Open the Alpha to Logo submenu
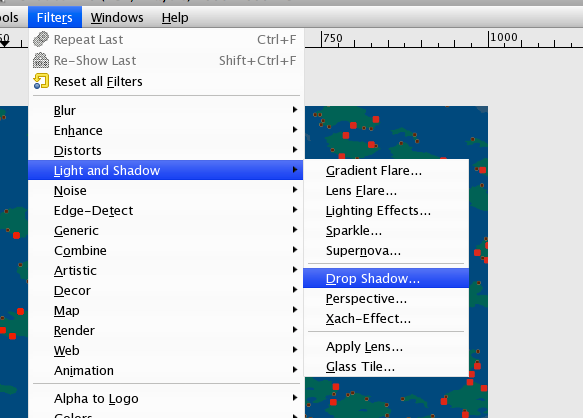Screen dimensions: 583x418 coord(166,398)
